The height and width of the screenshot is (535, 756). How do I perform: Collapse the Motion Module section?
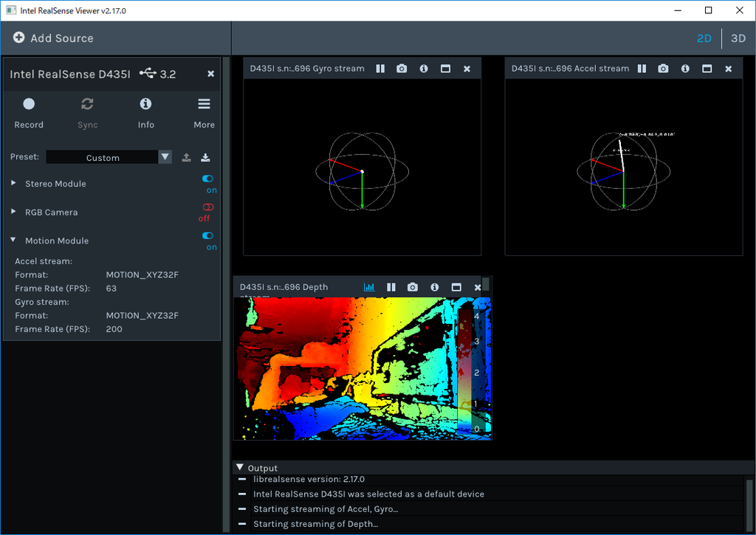pyautogui.click(x=13, y=240)
